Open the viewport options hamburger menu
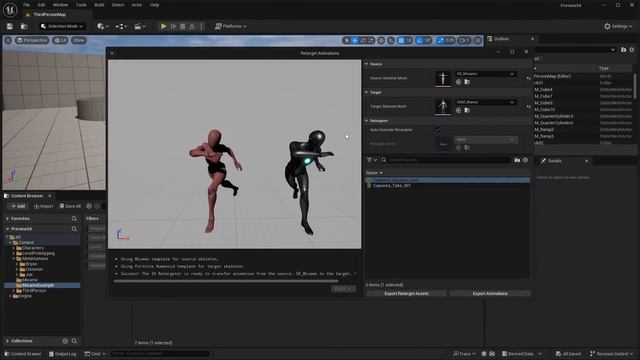Screen dimensions: 640x360 (8, 40)
